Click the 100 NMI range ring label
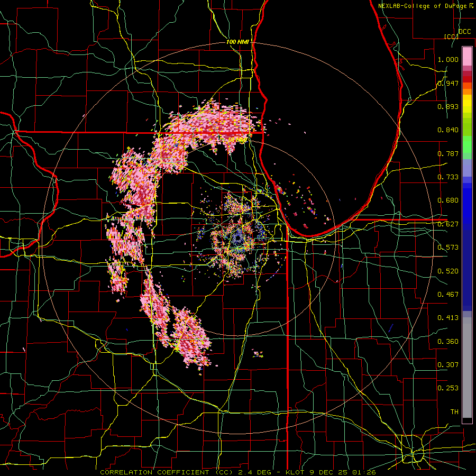Viewport: 476px width, 476px height. click(237, 42)
